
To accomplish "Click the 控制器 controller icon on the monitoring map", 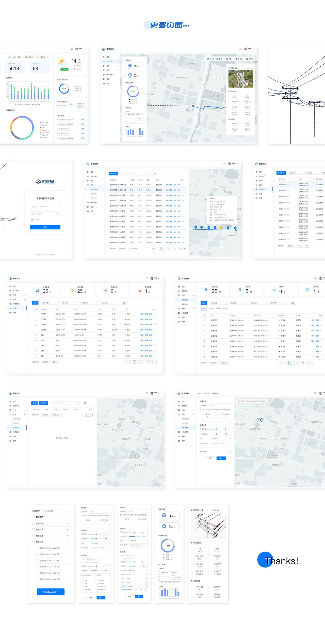I will tap(247, 59).
